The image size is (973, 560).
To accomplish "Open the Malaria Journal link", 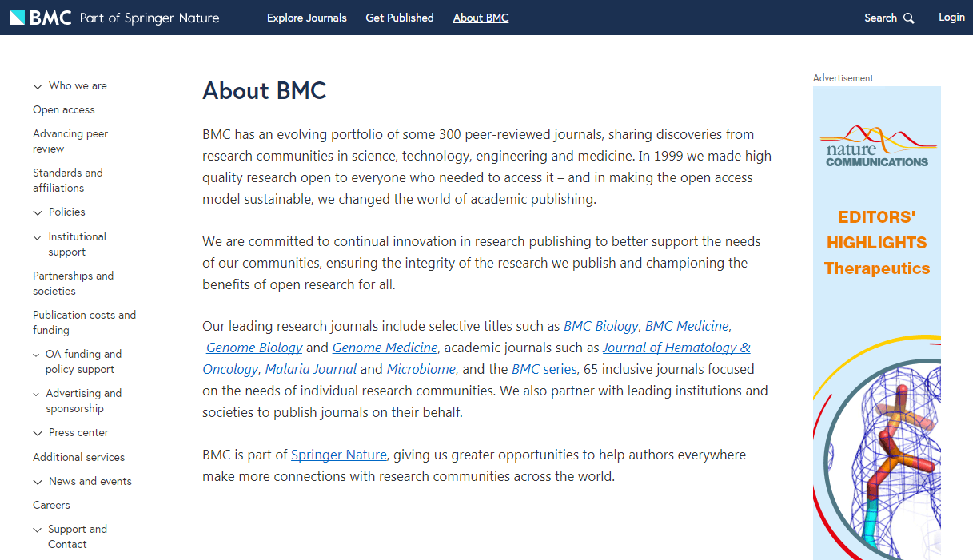I will (x=311, y=369).
